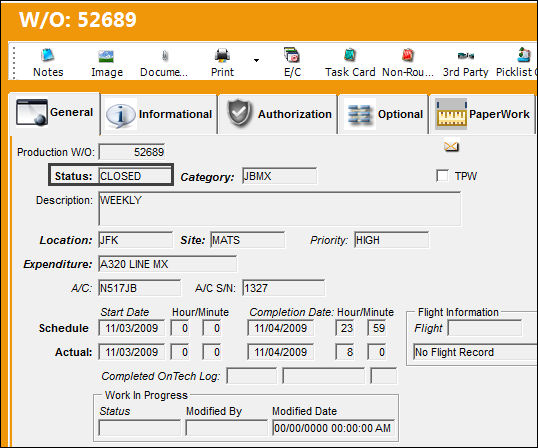Open the E/C toolbar icon
The width and height of the screenshot is (538, 448).
[x=292, y=55]
